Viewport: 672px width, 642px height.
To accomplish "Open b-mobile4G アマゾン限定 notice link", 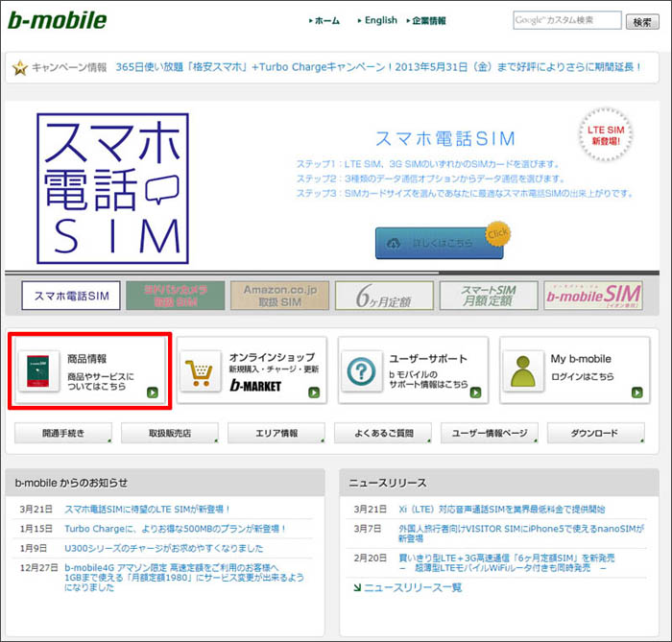I will (x=184, y=578).
